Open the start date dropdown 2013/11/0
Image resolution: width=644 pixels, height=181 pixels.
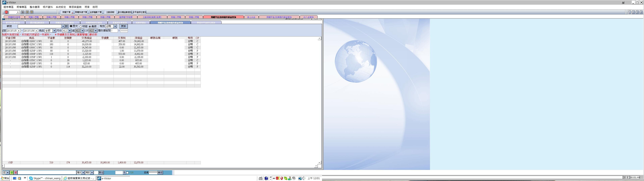pos(19,31)
